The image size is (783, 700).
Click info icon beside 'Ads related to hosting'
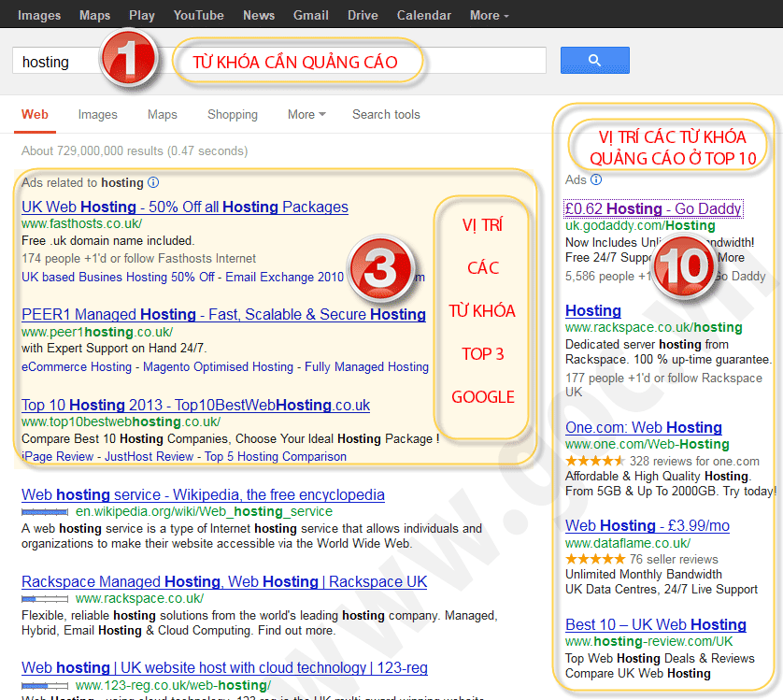[154, 182]
